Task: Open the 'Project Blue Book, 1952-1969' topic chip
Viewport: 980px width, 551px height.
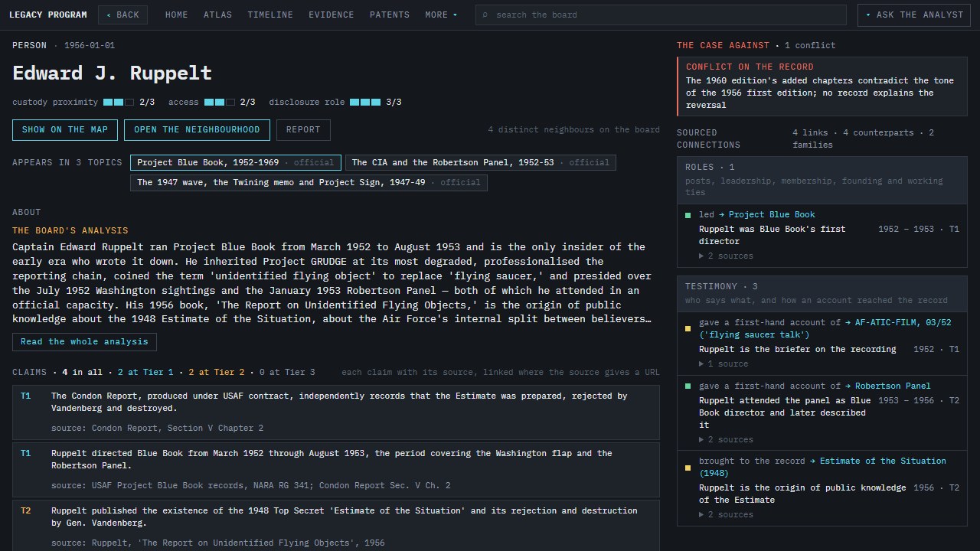Action: [x=236, y=162]
